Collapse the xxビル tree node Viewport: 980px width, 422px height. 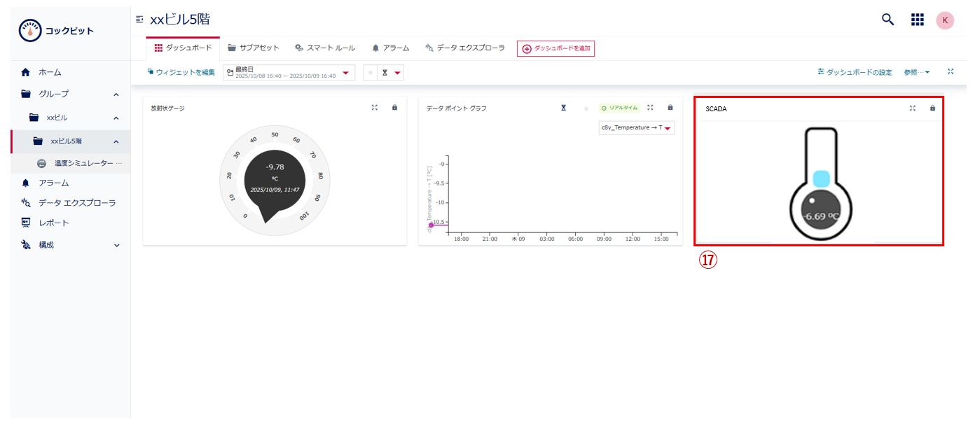click(x=116, y=118)
